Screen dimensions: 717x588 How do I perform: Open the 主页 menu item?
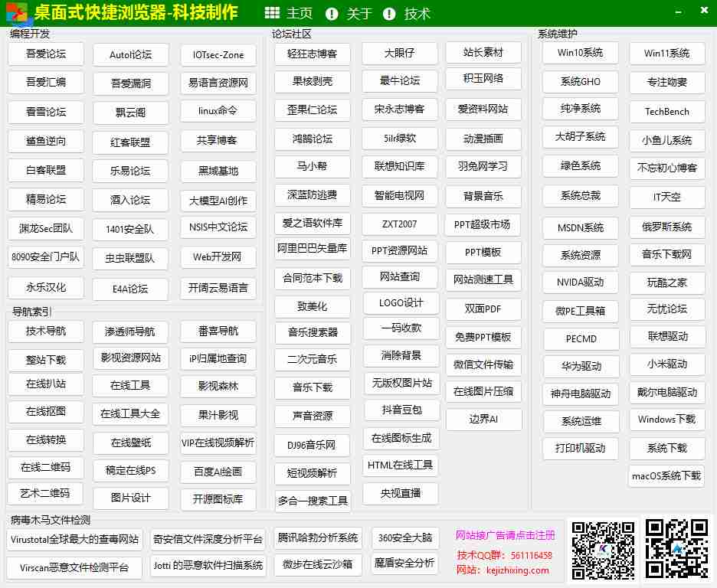(300, 14)
